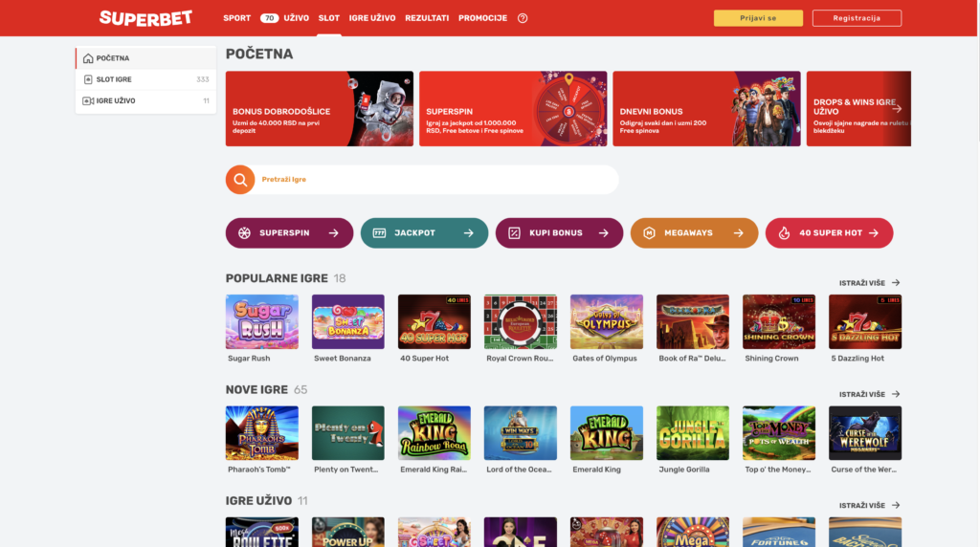Switch to the Igre Uživo top menu
This screenshot has width=980, height=547.
click(372, 18)
